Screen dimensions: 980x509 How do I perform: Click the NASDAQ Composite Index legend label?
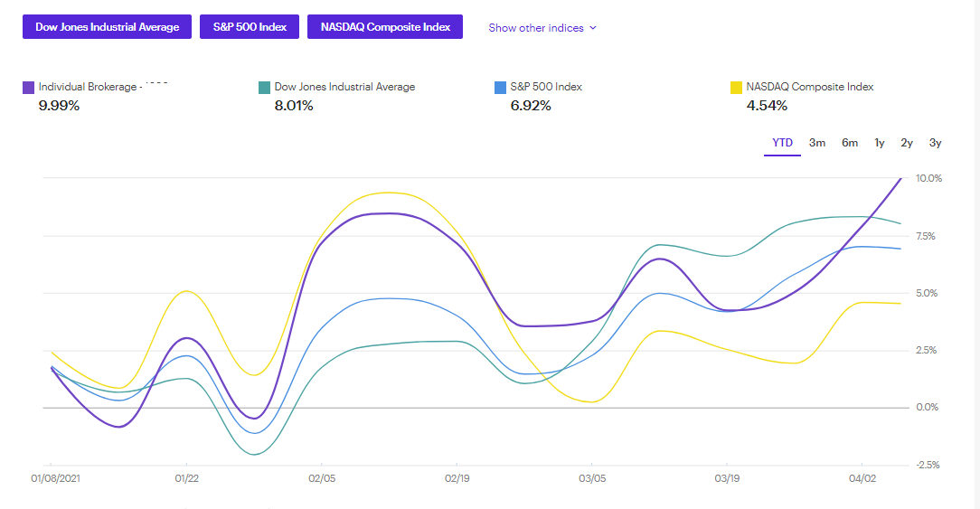tap(809, 87)
